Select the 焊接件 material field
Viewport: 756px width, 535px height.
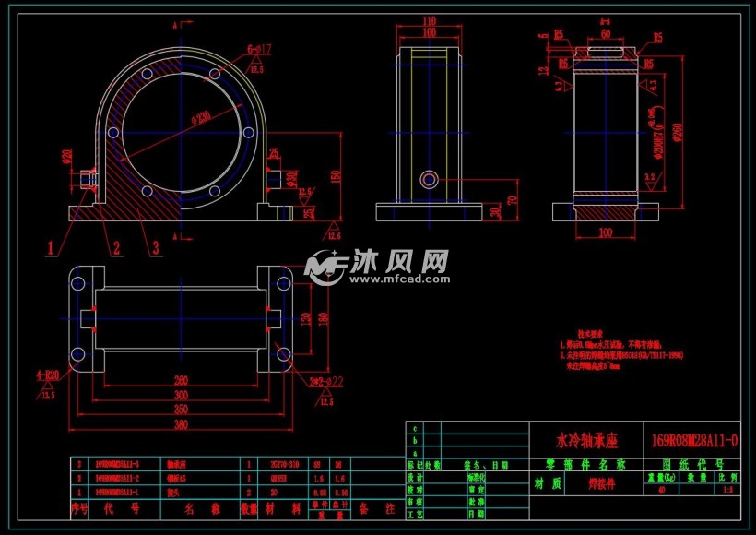point(602,481)
